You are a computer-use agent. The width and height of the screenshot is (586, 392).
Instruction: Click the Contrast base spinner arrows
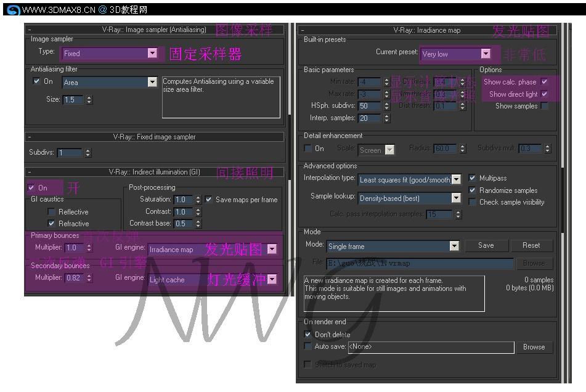pyautogui.click(x=198, y=224)
